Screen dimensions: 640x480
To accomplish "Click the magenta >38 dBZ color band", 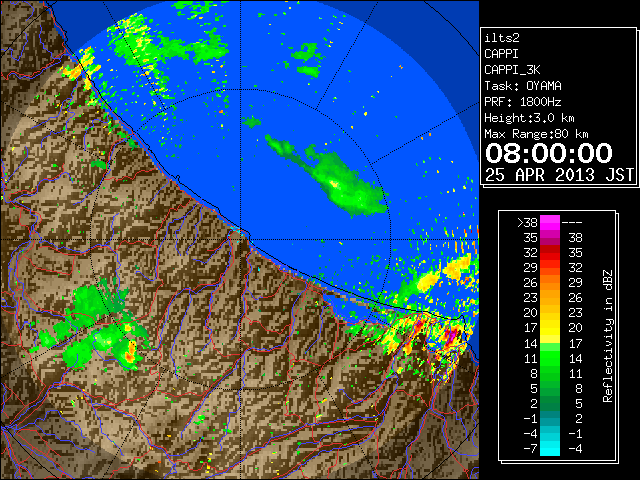I will click(550, 222).
